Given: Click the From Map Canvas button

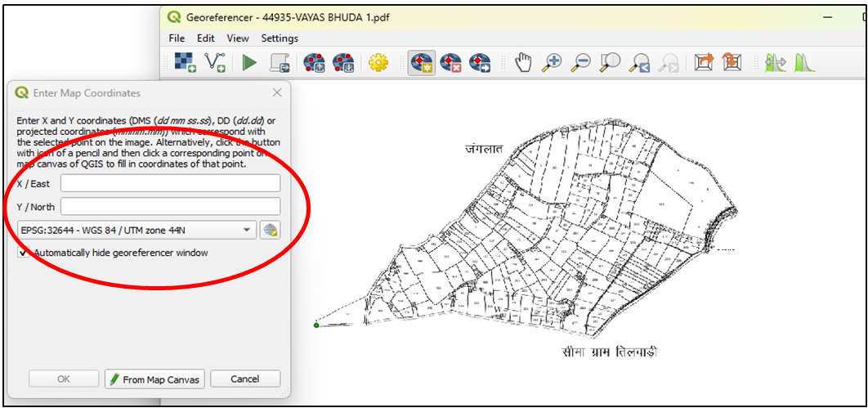Looking at the screenshot, I should click(154, 379).
